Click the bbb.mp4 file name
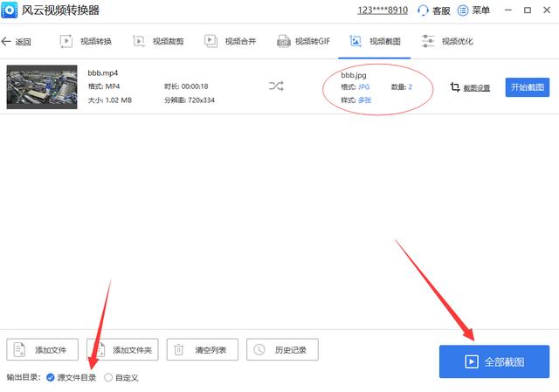Image resolution: width=559 pixels, height=392 pixels. tap(103, 73)
